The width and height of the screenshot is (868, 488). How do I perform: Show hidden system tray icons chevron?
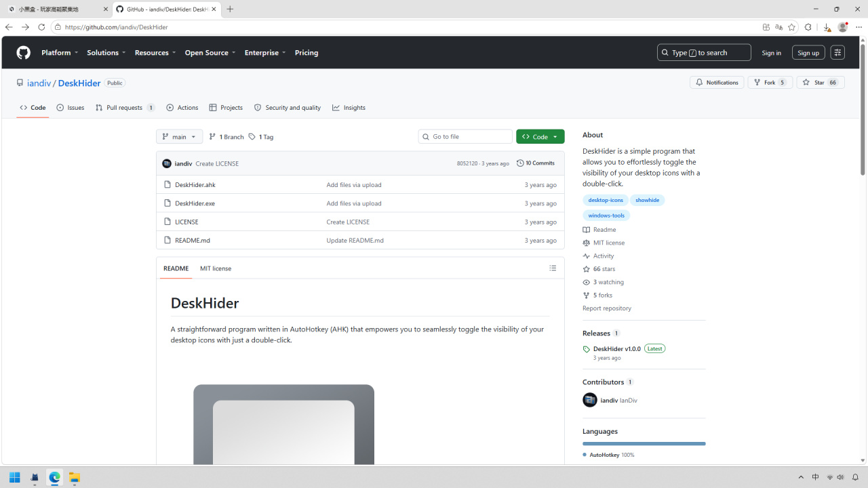801,478
